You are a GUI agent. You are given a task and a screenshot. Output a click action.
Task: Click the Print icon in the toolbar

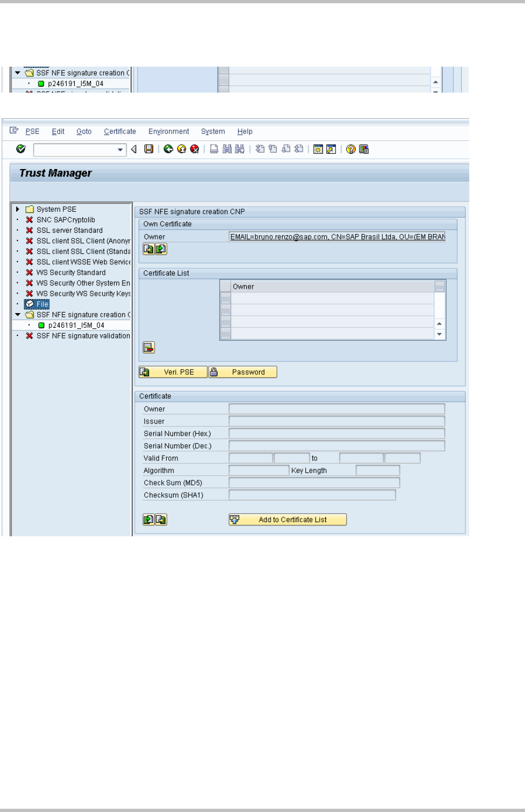click(x=214, y=149)
